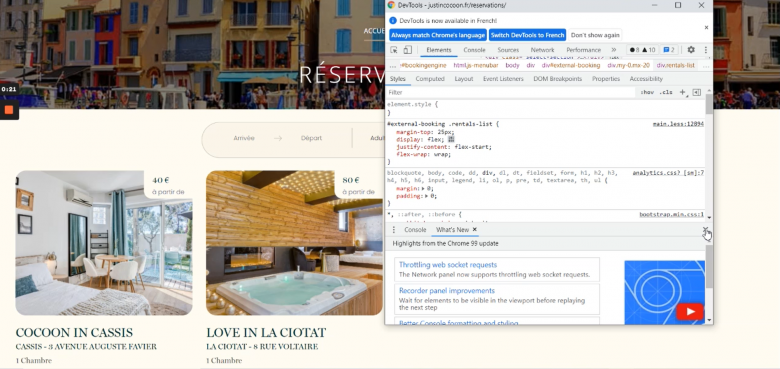Switch to the Elements tab
This screenshot has height=369, width=780.
click(x=439, y=50)
